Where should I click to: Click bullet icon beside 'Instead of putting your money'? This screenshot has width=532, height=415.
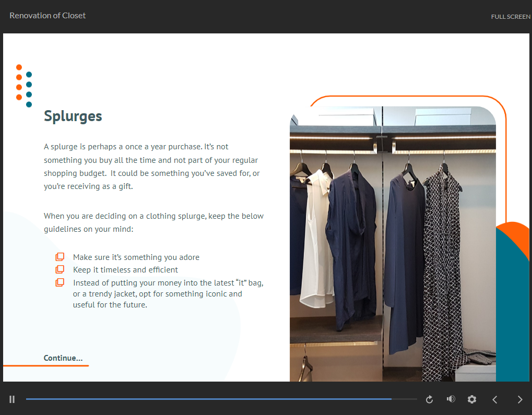pyautogui.click(x=60, y=282)
